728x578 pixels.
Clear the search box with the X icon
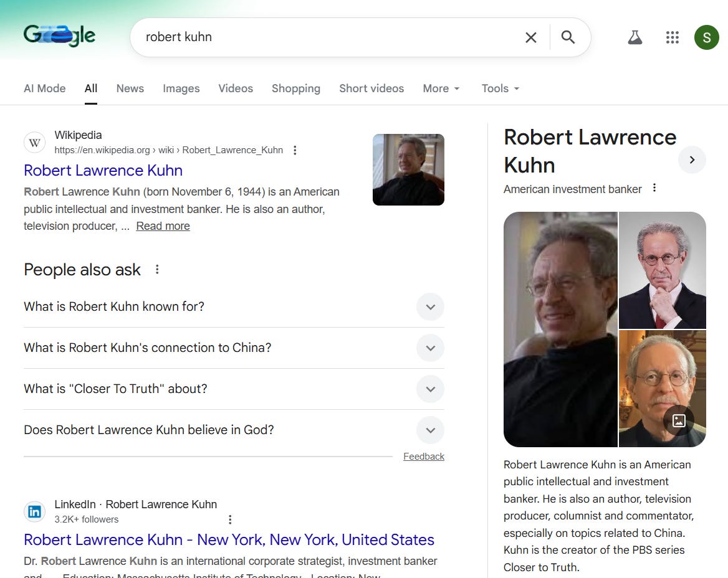[x=530, y=37]
